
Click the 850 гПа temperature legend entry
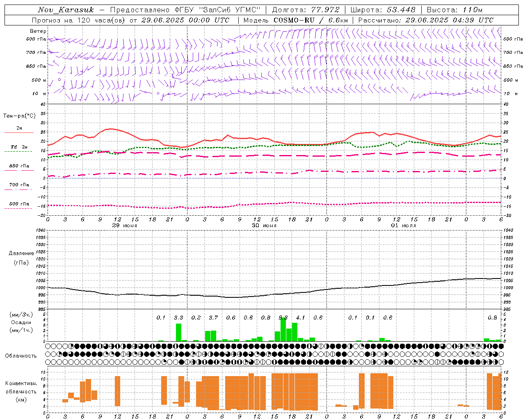[x=19, y=166]
